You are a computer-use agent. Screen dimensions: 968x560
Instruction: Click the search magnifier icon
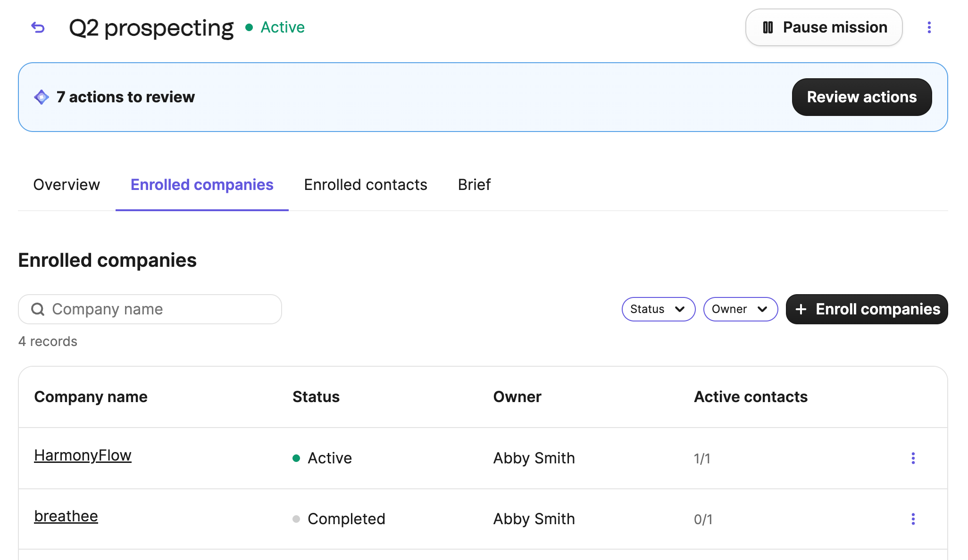click(x=38, y=309)
